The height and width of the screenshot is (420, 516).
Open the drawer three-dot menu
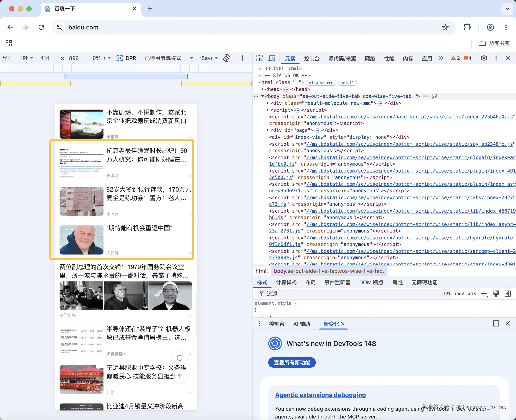tap(260, 323)
